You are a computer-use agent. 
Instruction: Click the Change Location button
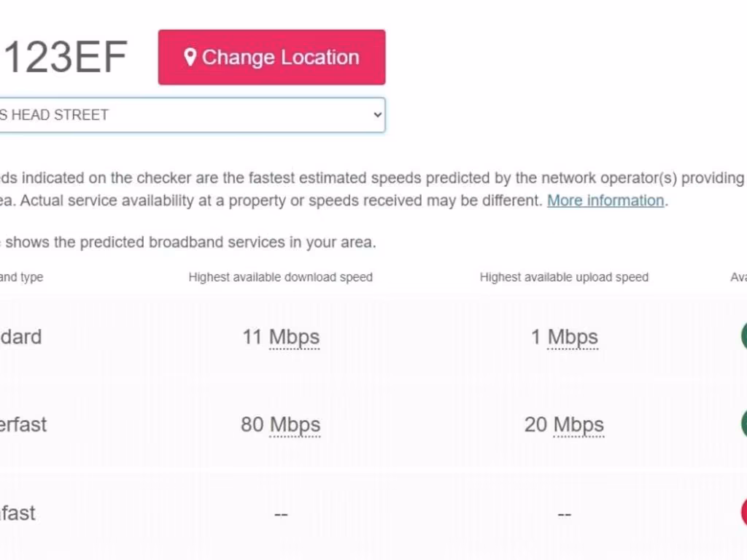point(271,58)
